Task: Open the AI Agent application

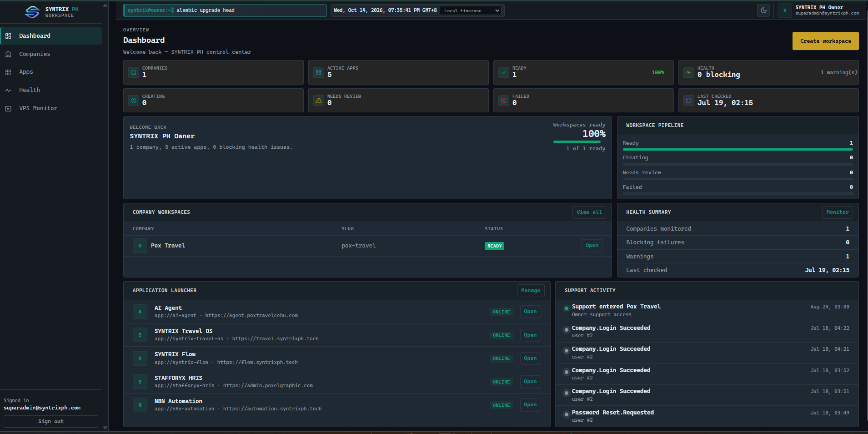Action: tap(530, 312)
